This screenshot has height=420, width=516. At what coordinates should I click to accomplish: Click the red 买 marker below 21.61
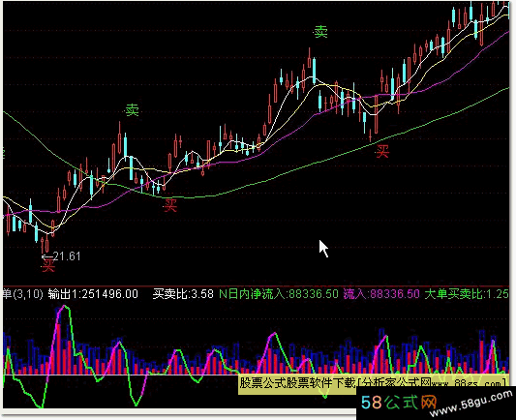coord(48,265)
